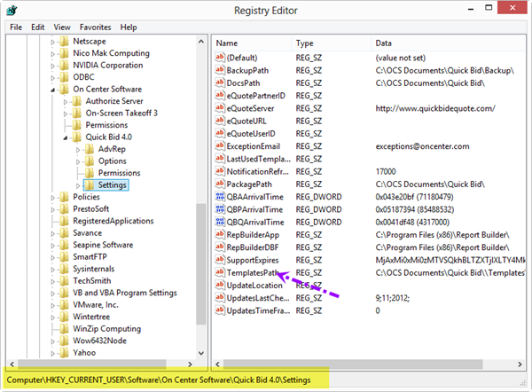
Task: Click the folder icon of On Center Software
Action: [x=64, y=90]
